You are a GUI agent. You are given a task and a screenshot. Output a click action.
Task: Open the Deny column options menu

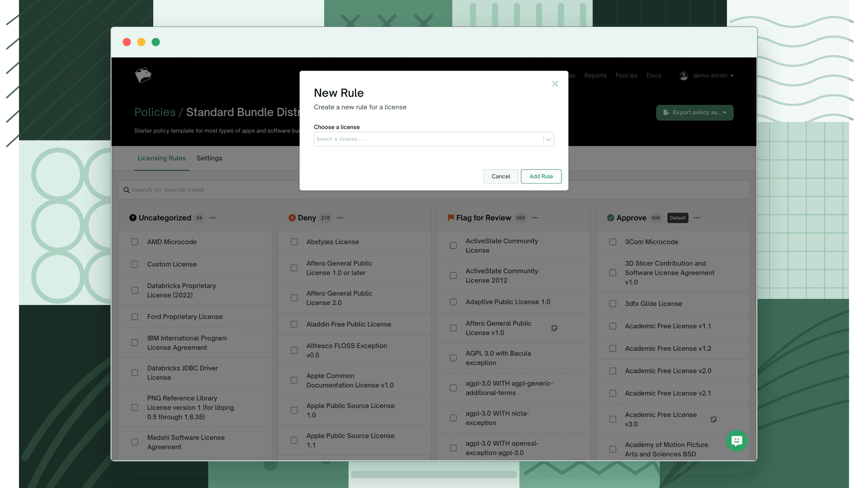click(x=340, y=218)
